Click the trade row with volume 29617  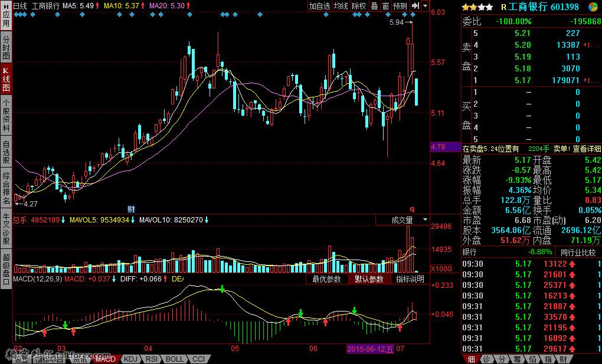point(532,349)
